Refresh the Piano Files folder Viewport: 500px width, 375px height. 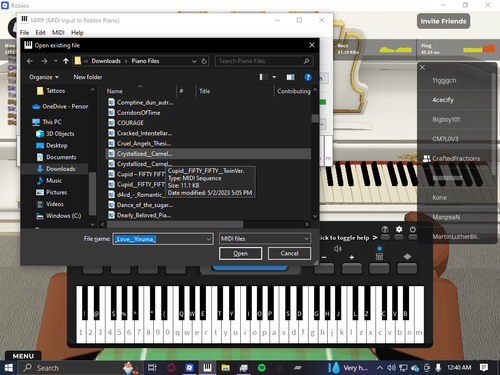click(204, 61)
